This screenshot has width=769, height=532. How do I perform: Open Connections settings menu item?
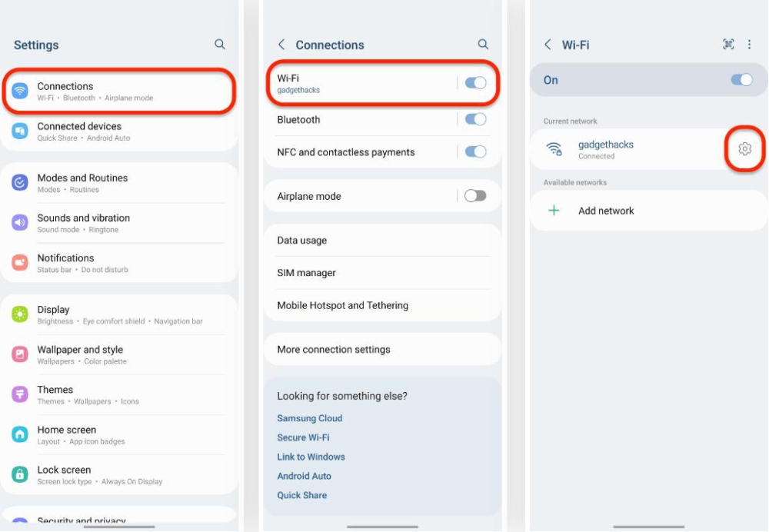118,91
